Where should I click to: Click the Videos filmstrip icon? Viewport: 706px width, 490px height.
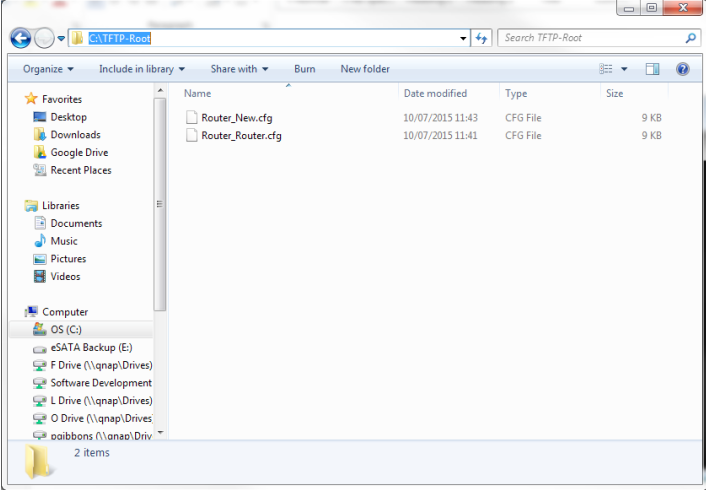point(40,276)
